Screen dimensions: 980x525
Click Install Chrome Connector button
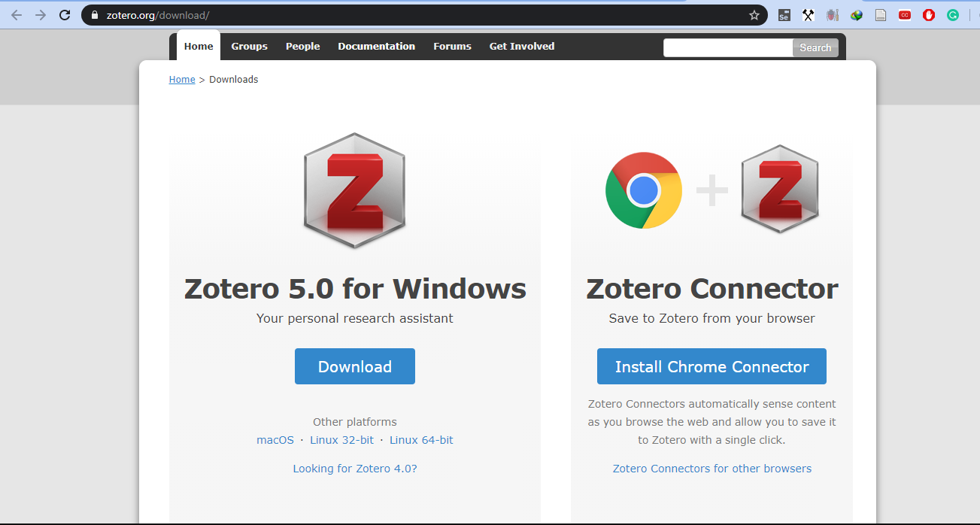point(711,366)
